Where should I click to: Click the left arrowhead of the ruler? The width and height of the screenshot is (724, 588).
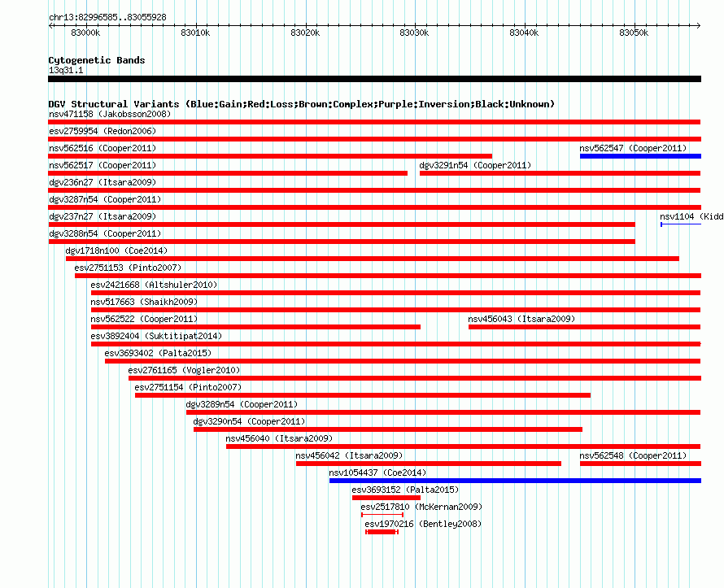tap(50, 25)
